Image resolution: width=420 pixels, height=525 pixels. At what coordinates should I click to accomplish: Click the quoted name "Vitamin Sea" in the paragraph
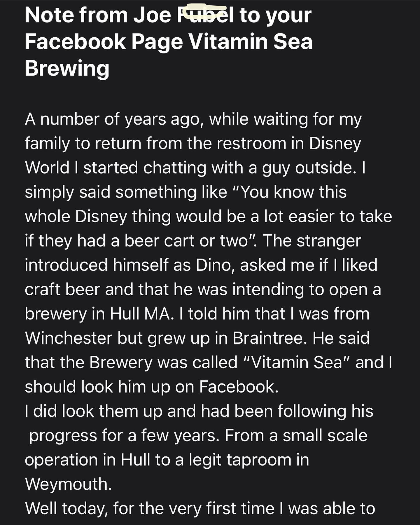coord(296,362)
